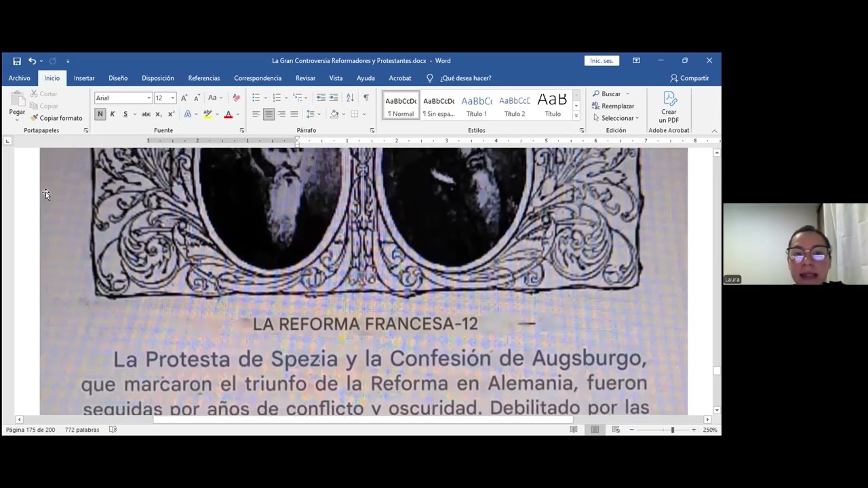Open the Aa change case menu

(214, 98)
